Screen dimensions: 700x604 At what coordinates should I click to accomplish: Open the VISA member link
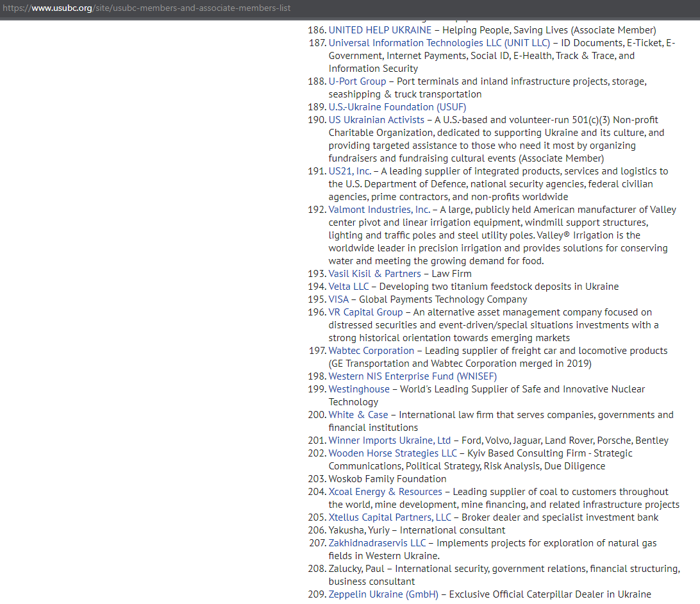(339, 299)
